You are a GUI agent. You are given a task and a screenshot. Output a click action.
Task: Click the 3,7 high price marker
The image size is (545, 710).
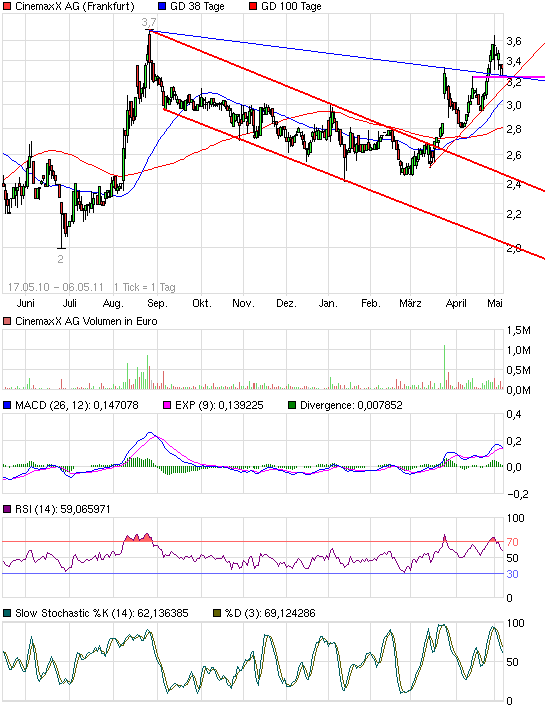[x=148, y=22]
